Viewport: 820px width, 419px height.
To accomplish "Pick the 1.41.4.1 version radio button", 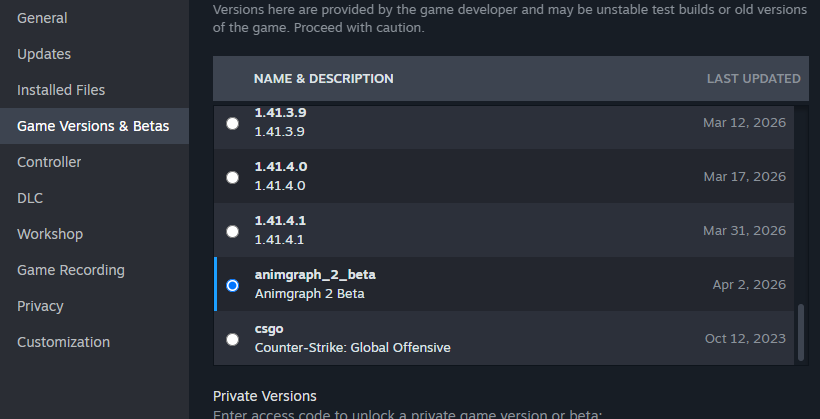I will pos(233,231).
